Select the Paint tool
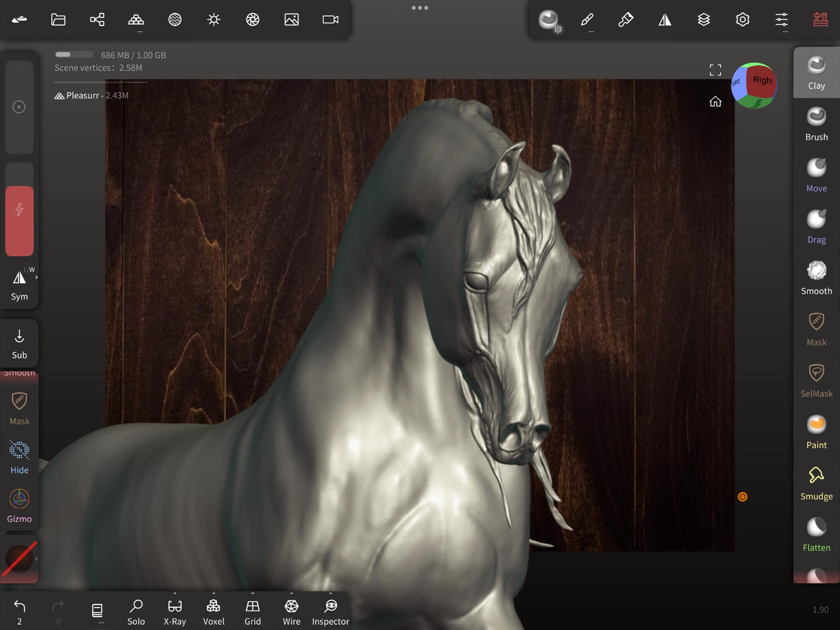This screenshot has height=630, width=840. coord(817,432)
